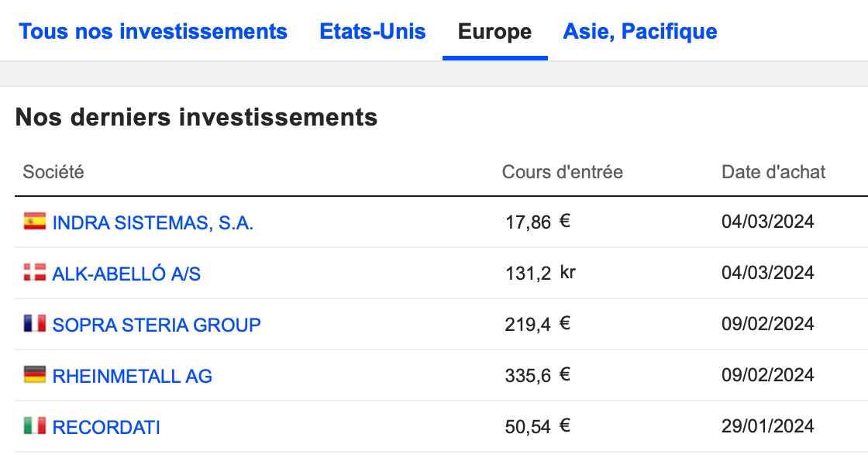Click the entry price 335,6 € of Rheinmetall
This screenshot has width=868, height=465.
tap(536, 375)
